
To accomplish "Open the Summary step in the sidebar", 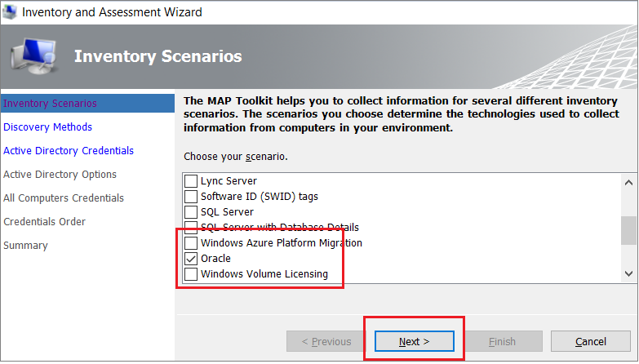I will [x=25, y=246].
